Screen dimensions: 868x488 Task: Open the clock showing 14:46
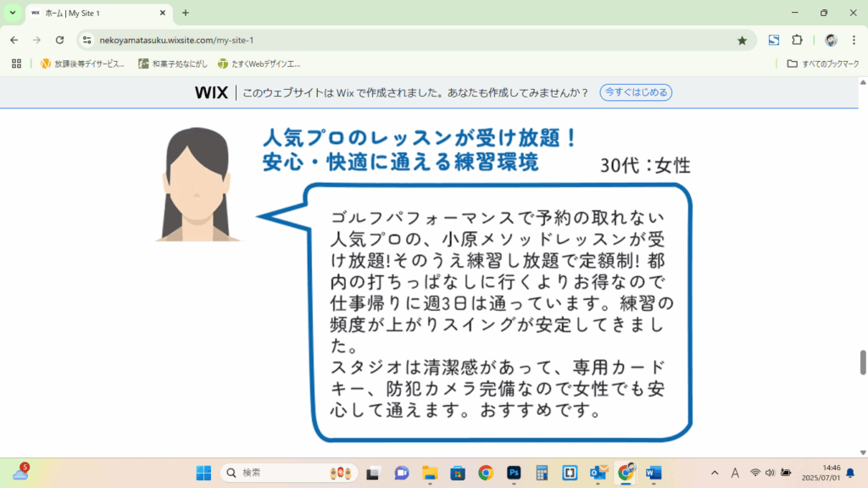coord(821,473)
